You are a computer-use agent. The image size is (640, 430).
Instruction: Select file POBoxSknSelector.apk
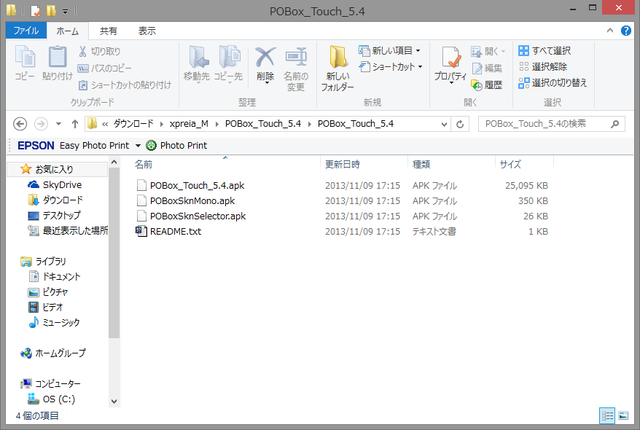tap(198, 216)
